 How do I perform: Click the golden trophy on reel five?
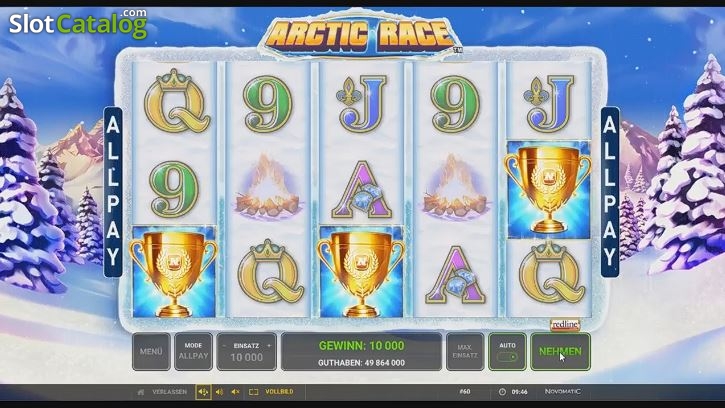(548, 190)
